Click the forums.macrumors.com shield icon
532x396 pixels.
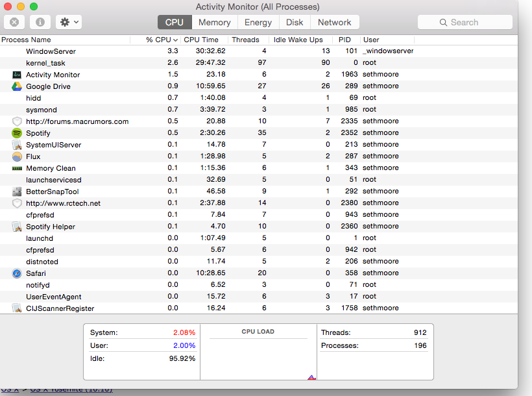17,121
